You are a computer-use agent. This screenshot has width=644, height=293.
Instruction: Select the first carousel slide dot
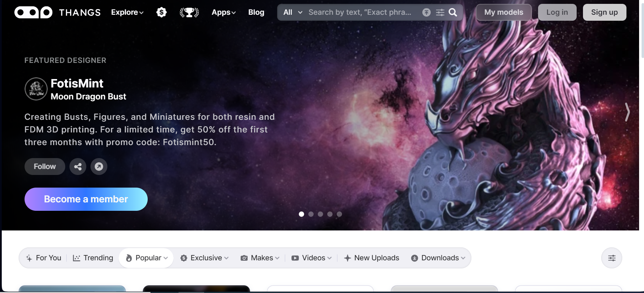301,214
